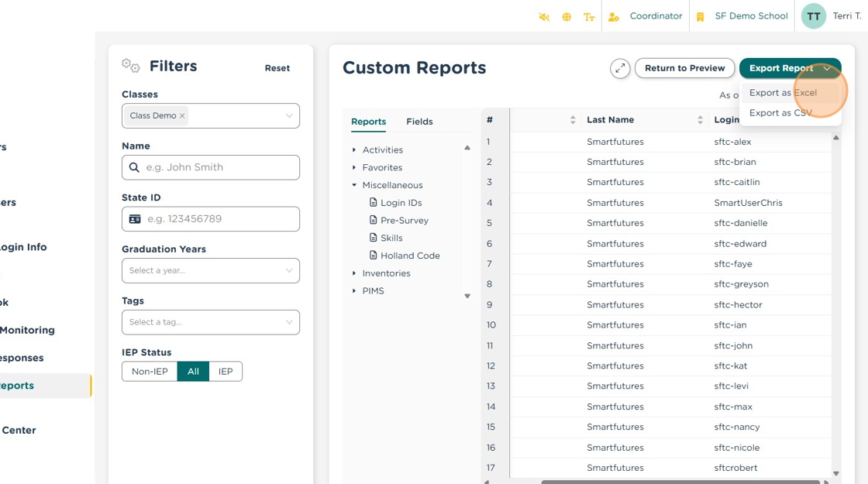Click the Coordinator role icon
The width and height of the screenshot is (868, 484).
(614, 17)
